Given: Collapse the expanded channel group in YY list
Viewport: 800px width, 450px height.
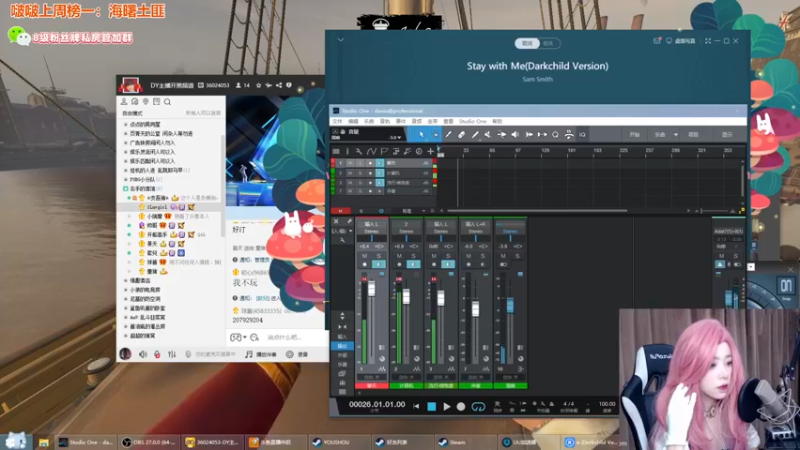Looking at the screenshot, I should point(126,189).
